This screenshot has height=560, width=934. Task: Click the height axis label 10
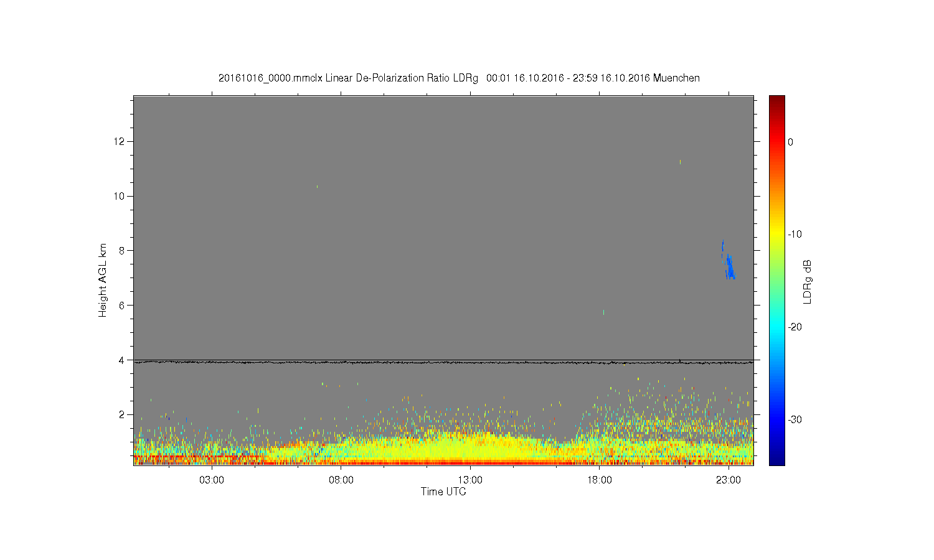120,196
